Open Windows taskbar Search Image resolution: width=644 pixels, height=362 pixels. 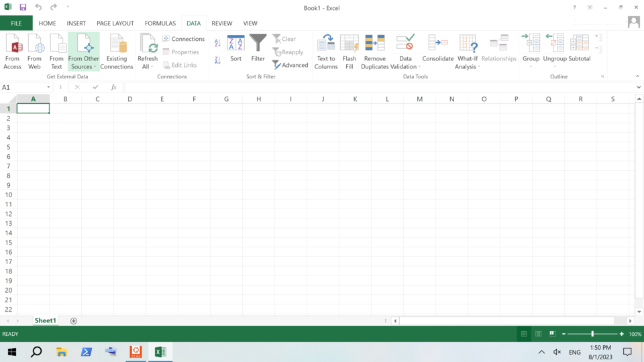click(36, 352)
